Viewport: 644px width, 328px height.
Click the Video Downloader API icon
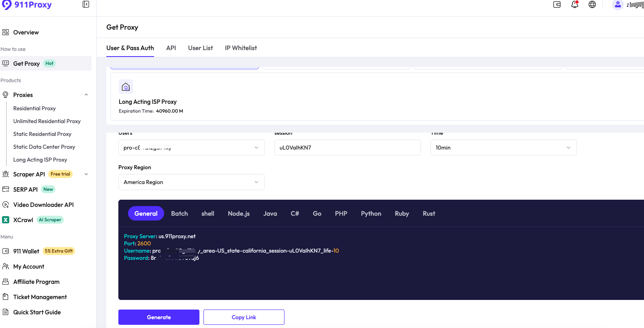[x=6, y=204]
